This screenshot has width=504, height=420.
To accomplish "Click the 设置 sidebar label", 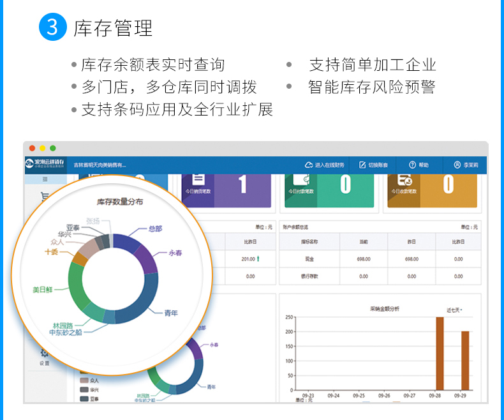I will click(x=45, y=363).
